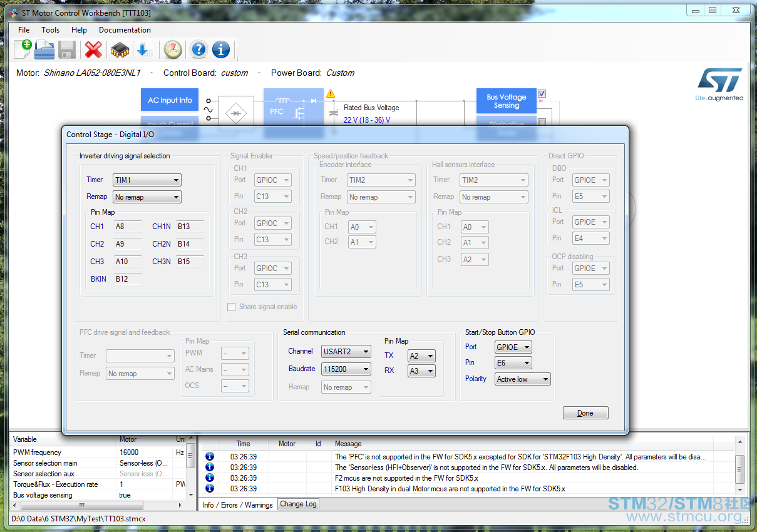Viewport: 757px width, 532px height.
Task: Click the rectifier diode bridge block
Action: tap(235, 113)
